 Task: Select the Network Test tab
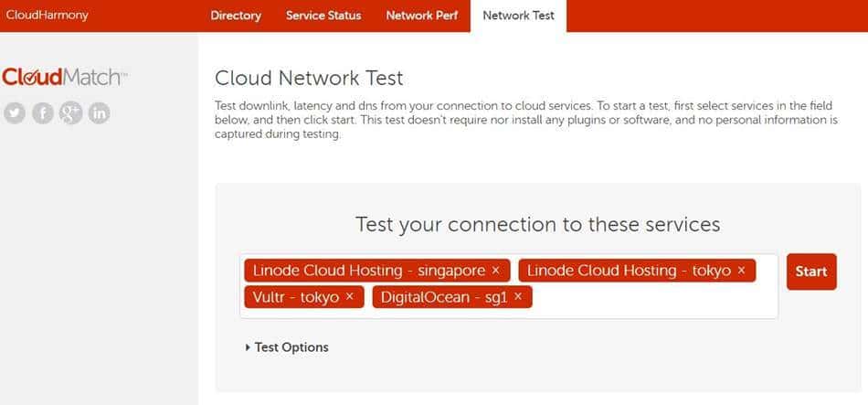518,16
